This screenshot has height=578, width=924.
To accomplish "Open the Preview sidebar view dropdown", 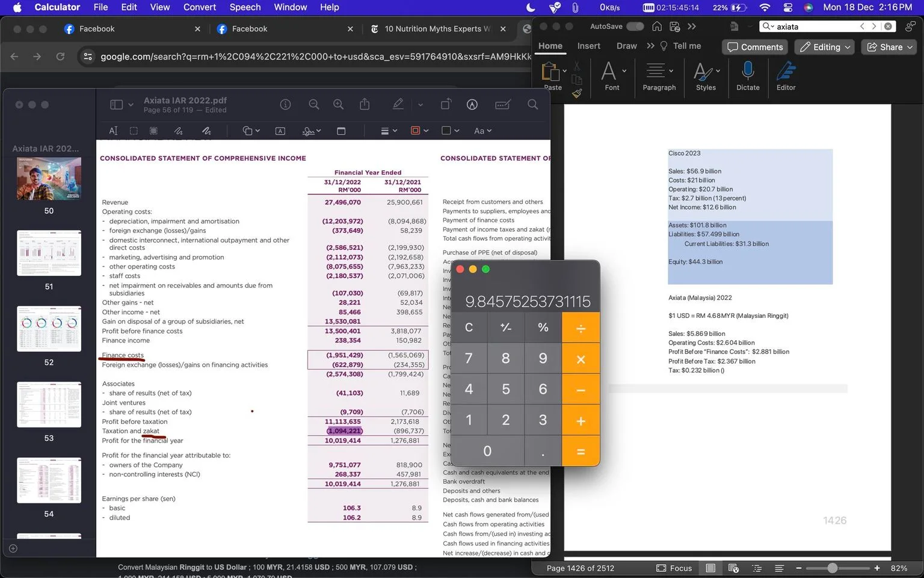I will pos(122,105).
